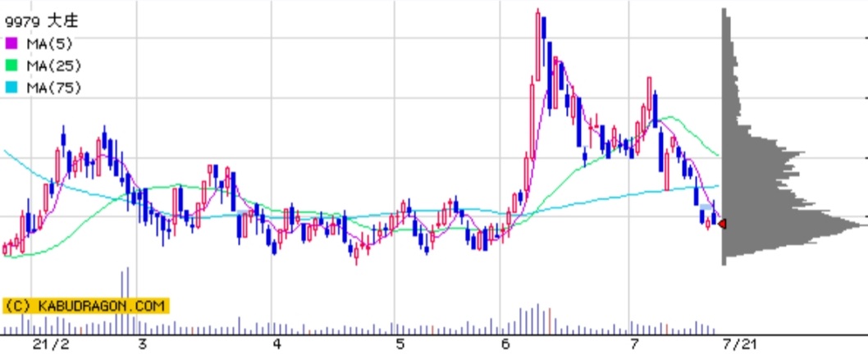Click the 21/2 date axis label
868x359 pixels.
51,344
